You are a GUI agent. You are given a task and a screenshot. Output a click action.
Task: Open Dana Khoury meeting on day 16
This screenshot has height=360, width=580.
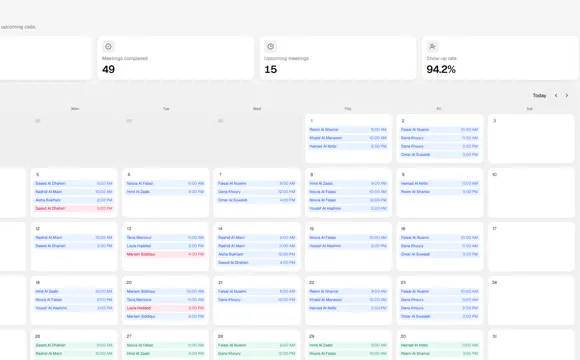point(439,246)
